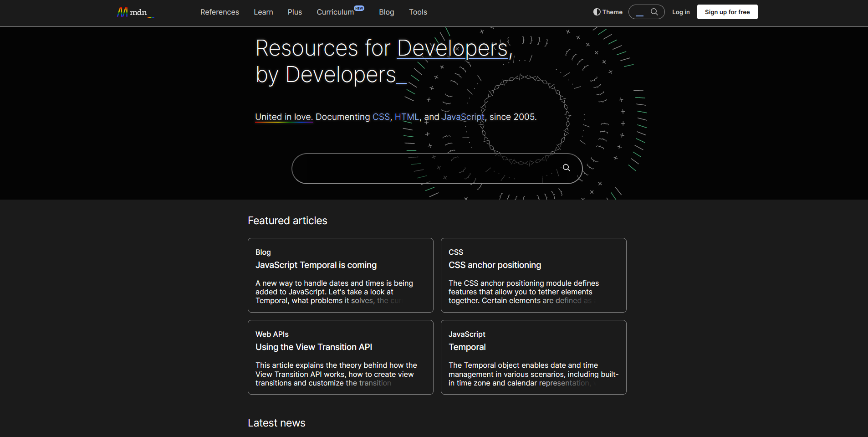Select the Blog nav item
868x437 pixels.
[386, 12]
